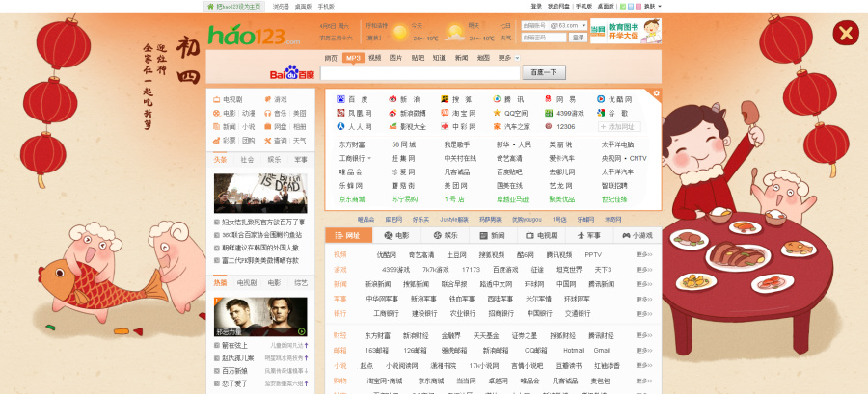This screenshot has width=868, height=394.
Task: Open the @163.com email domain dropdown
Action: 567,25
